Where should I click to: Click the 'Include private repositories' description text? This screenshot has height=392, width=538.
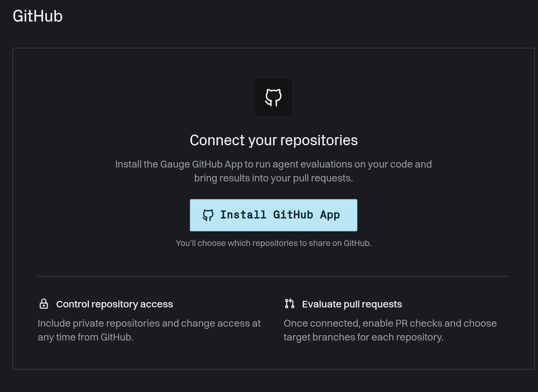pyautogui.click(x=149, y=330)
